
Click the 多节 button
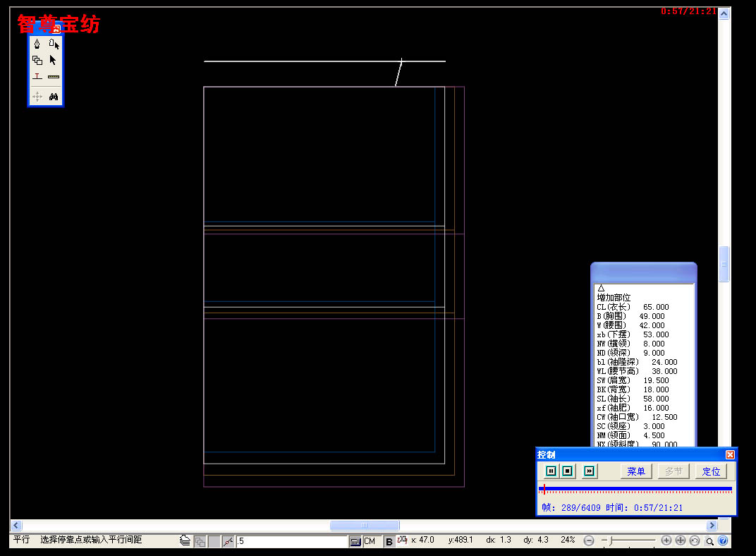pos(673,471)
